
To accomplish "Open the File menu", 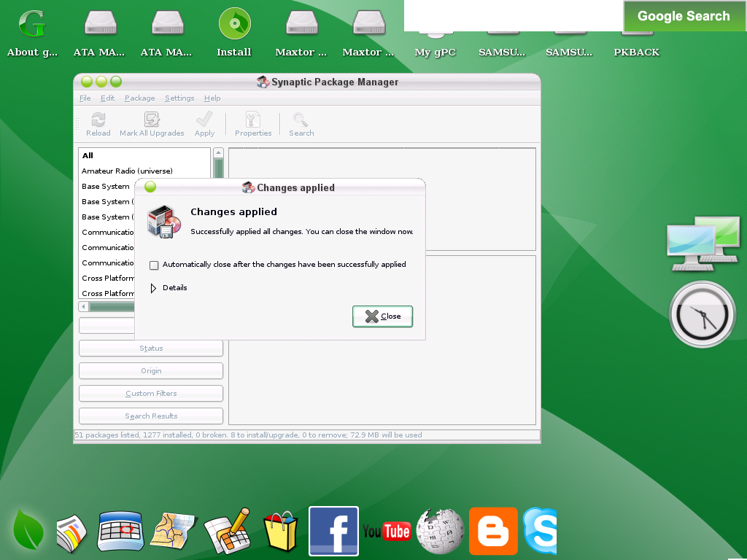I will coord(85,98).
